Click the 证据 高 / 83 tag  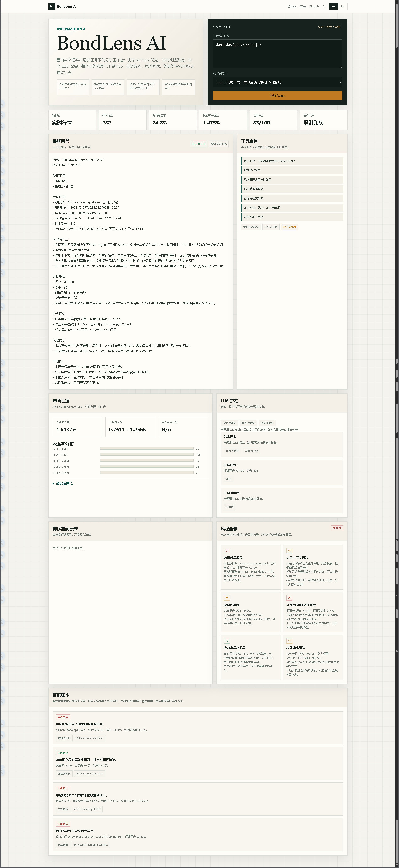(x=198, y=144)
